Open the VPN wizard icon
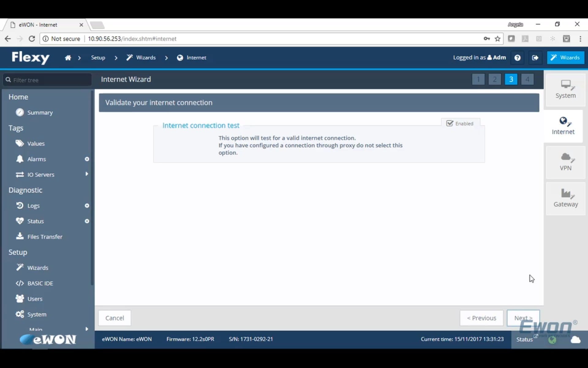588x368 pixels. click(x=565, y=162)
